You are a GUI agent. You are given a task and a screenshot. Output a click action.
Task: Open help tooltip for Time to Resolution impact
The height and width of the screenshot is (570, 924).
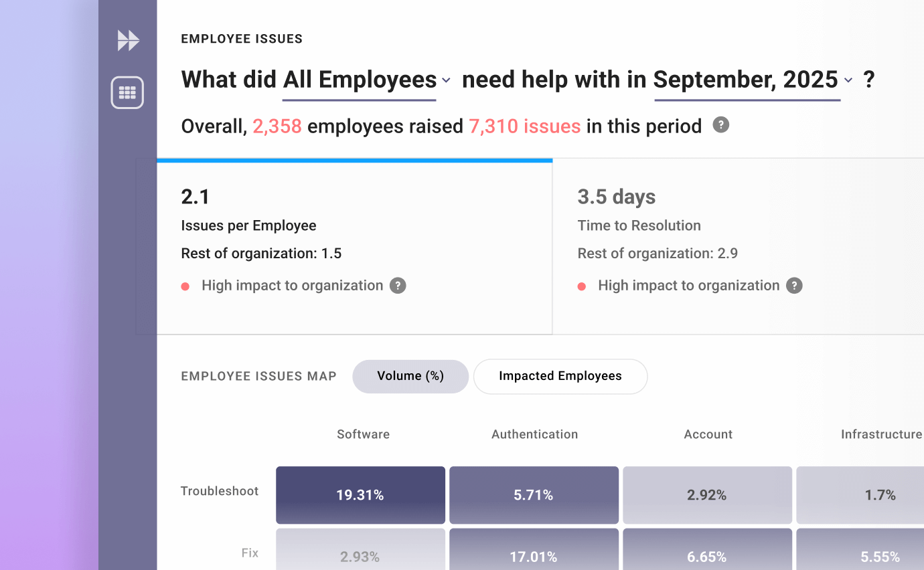tap(794, 286)
